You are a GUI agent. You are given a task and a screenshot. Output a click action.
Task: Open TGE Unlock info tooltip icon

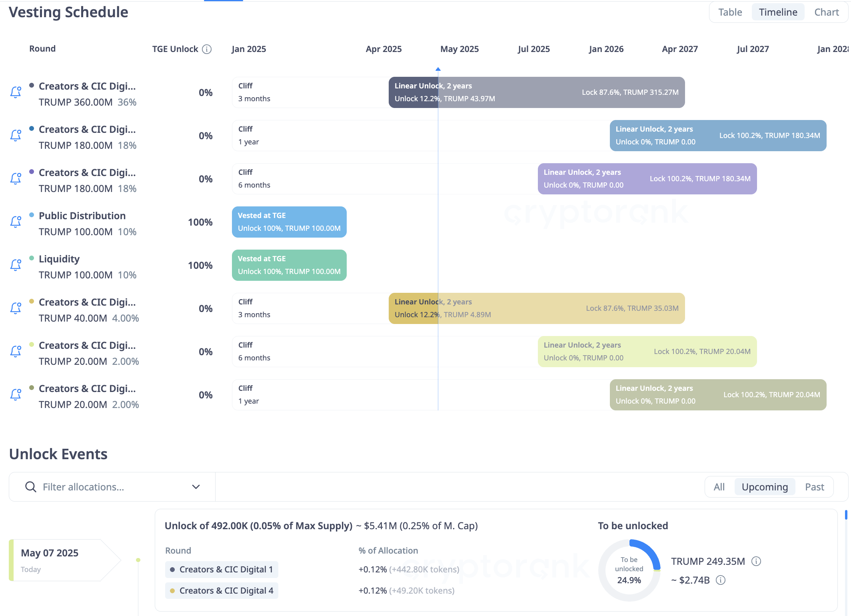(x=207, y=49)
